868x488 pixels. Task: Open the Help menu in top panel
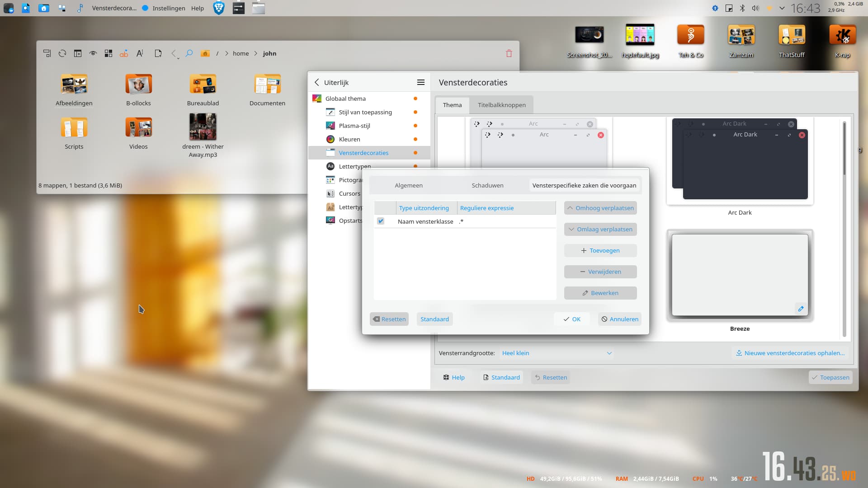click(198, 8)
